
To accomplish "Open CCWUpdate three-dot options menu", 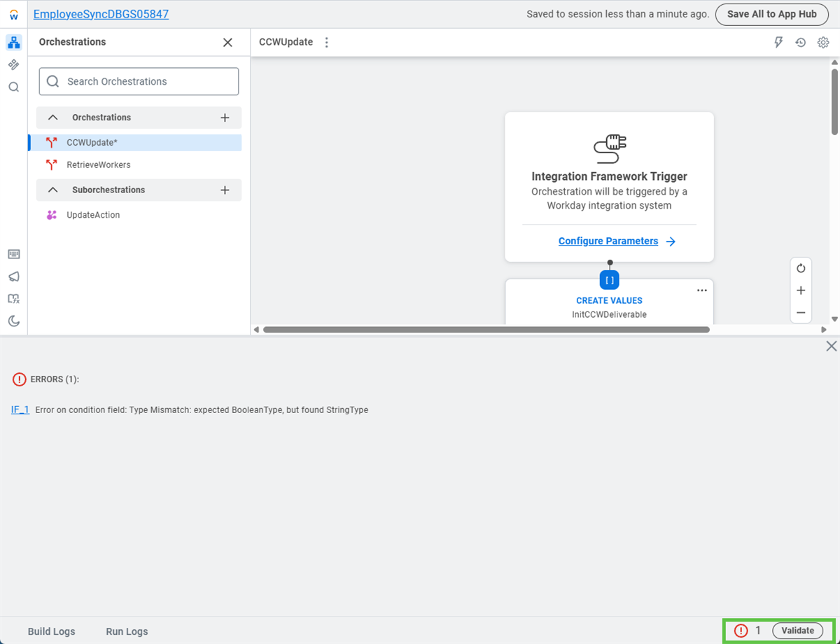I will (x=326, y=43).
